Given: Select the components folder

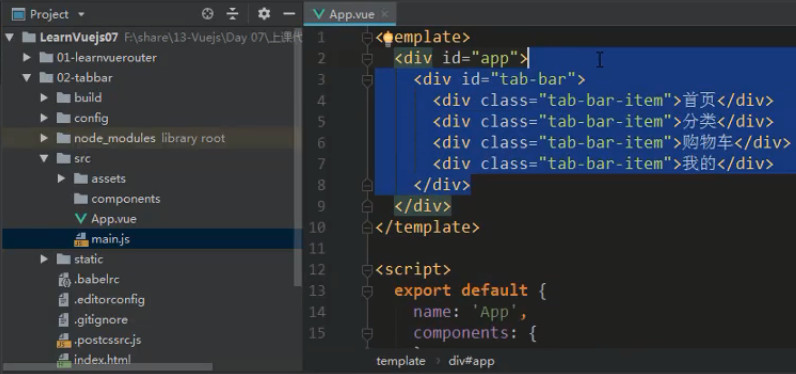Looking at the screenshot, I should [x=125, y=199].
